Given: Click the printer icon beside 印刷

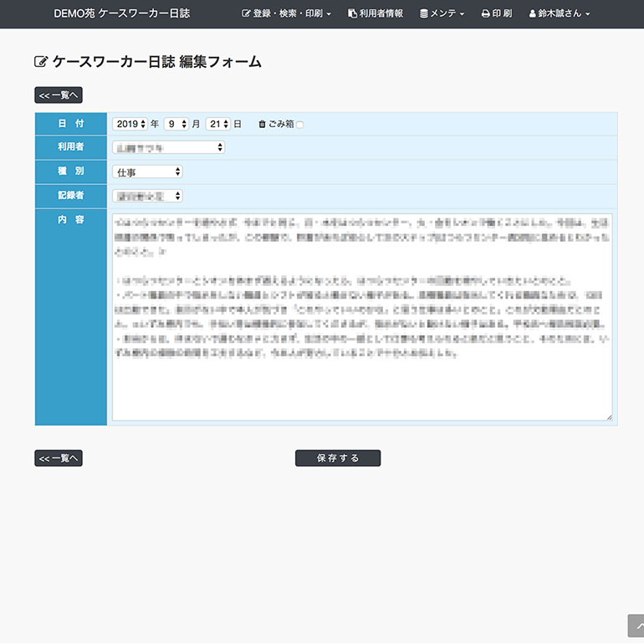Looking at the screenshot, I should click(485, 13).
